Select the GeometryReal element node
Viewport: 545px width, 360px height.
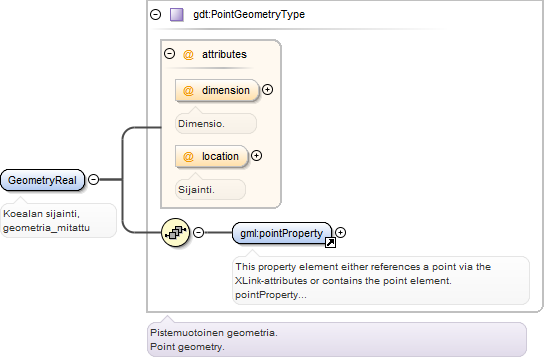pyautogui.click(x=42, y=180)
